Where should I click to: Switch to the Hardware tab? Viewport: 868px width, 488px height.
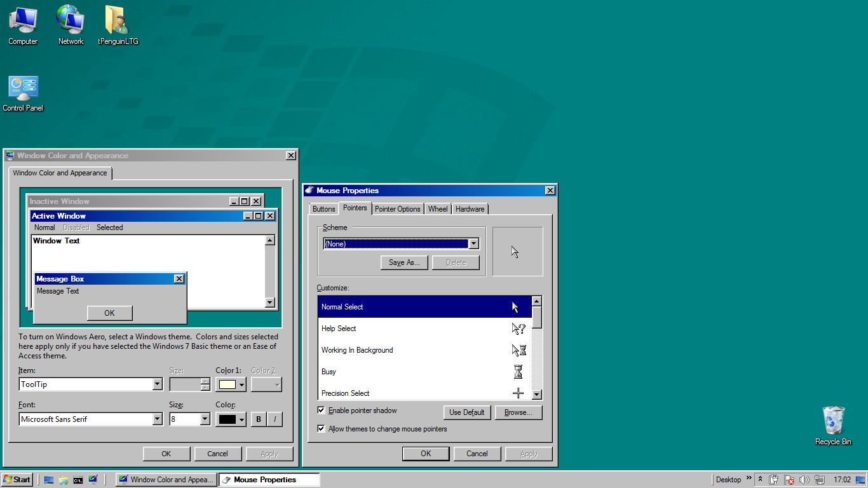[x=470, y=209]
